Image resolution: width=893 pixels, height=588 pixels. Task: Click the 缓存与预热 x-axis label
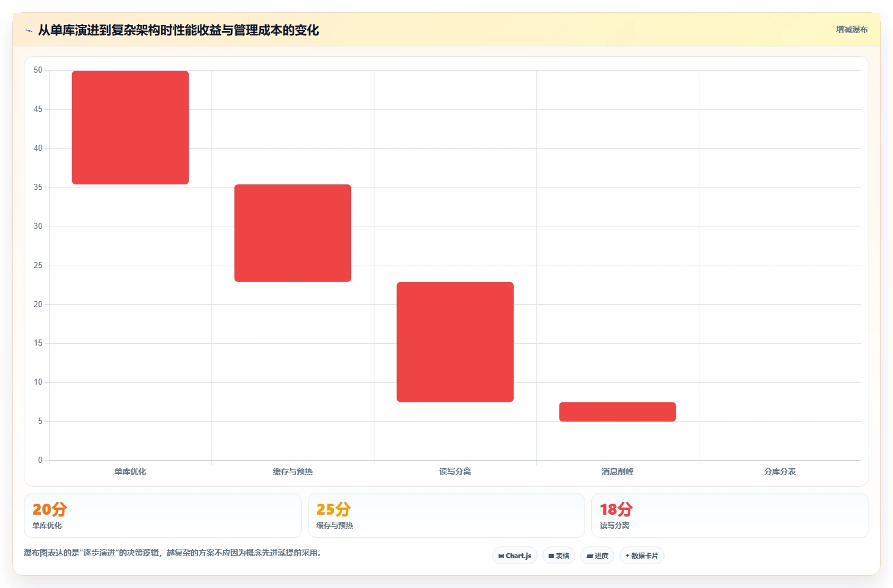point(293,471)
